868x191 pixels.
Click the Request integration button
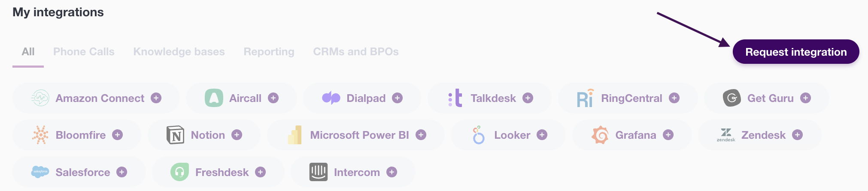[796, 52]
